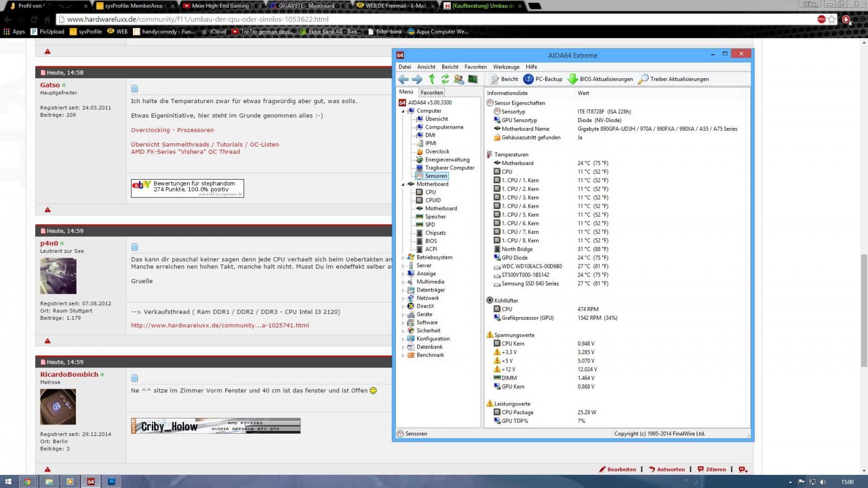The image size is (868, 488).
Task: Expand the Multimedia node
Action: (x=403, y=282)
